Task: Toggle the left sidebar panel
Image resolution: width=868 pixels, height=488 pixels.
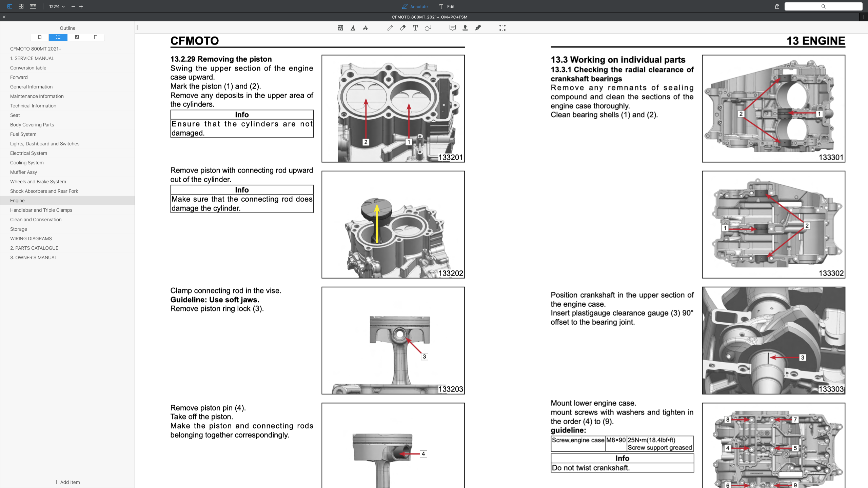Action: point(10,6)
